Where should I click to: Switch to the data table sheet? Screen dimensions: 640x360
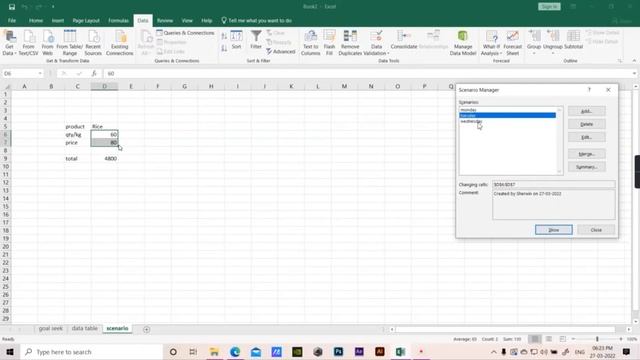[84, 329]
